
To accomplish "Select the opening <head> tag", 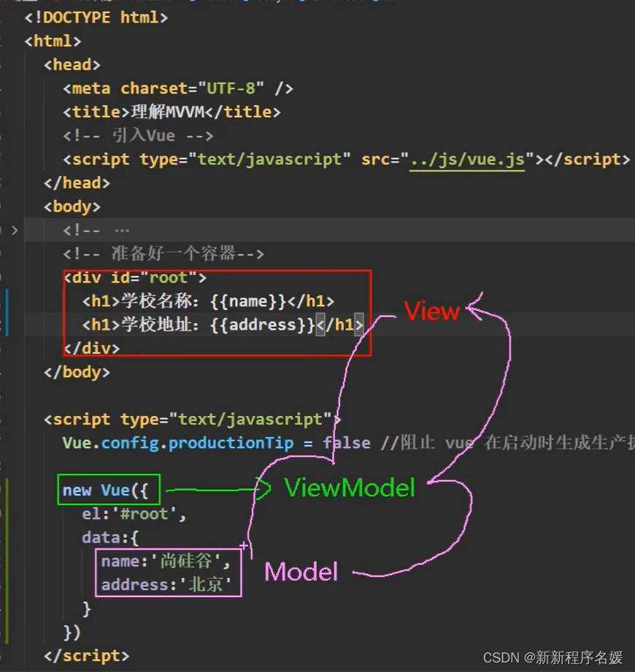I will (72, 65).
